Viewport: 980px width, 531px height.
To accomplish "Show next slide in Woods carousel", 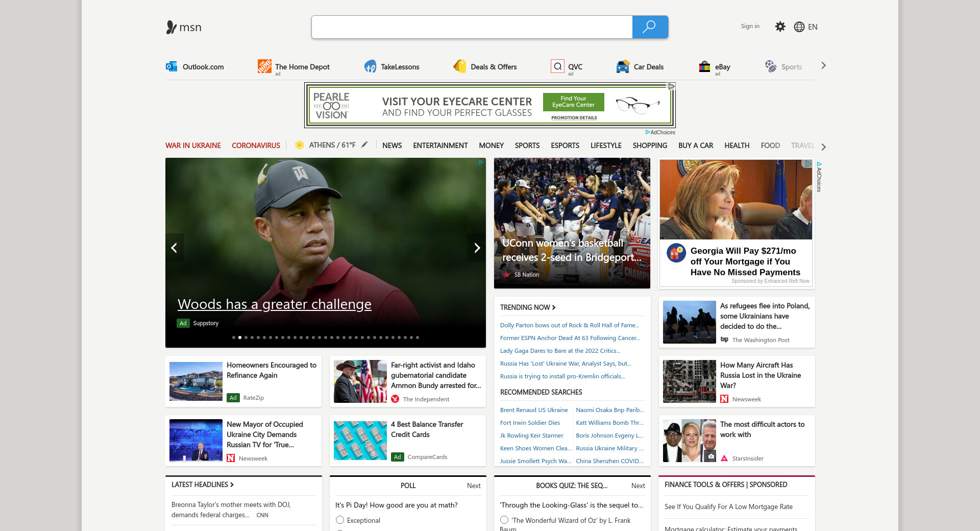I will coord(477,248).
